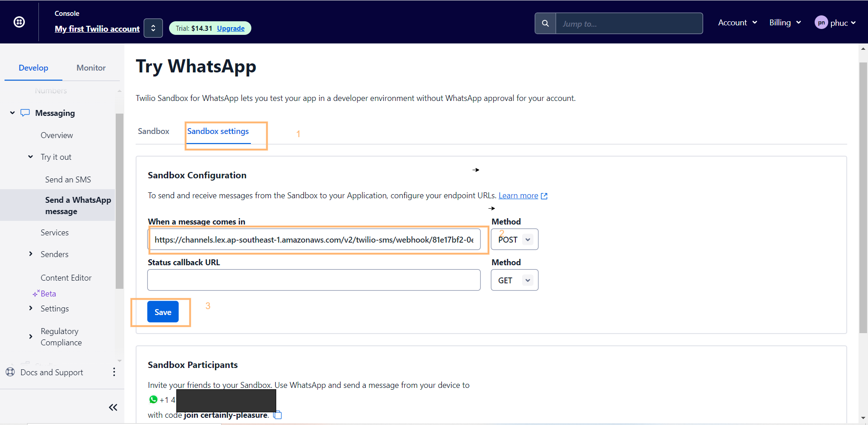Open the Account dropdown menu
The width and height of the screenshot is (868, 425).
pyautogui.click(x=737, y=23)
